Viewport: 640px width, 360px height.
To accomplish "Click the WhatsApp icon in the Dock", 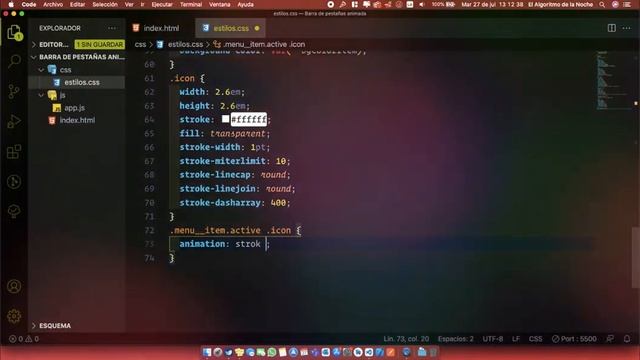I will point(271,352).
